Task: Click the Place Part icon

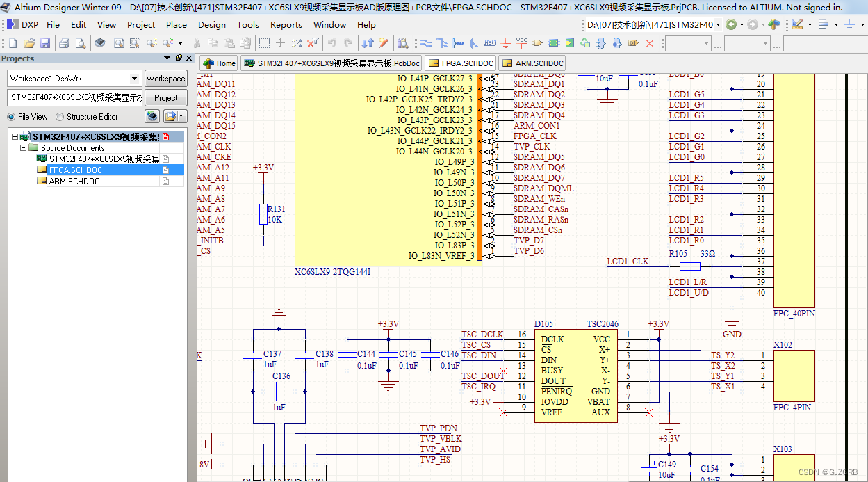Action: coord(537,43)
